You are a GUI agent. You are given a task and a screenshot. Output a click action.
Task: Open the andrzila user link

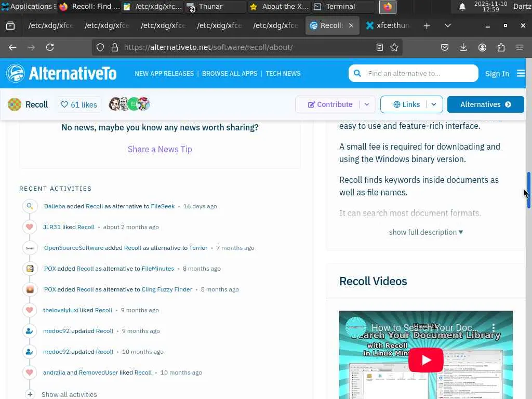pyautogui.click(x=54, y=373)
